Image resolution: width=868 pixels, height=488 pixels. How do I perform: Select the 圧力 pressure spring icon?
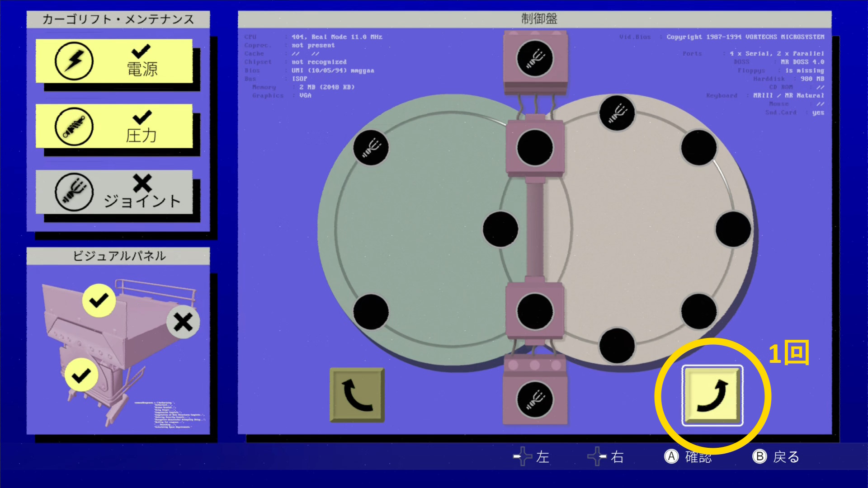click(74, 127)
